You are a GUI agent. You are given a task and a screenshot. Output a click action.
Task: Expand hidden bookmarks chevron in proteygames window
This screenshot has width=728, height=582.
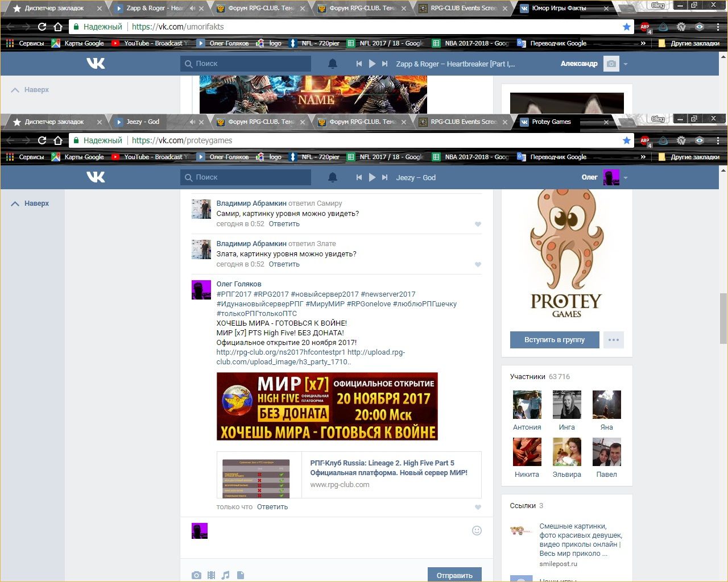coord(643,157)
